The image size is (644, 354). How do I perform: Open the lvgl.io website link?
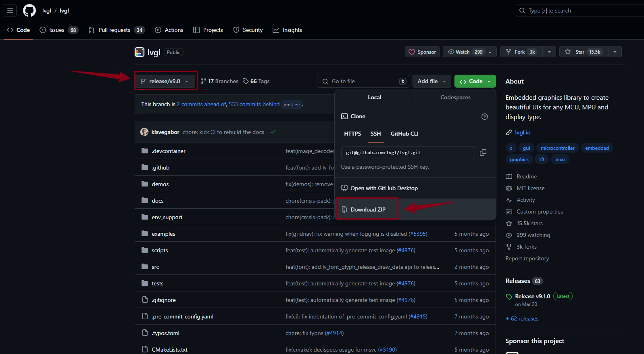(523, 132)
